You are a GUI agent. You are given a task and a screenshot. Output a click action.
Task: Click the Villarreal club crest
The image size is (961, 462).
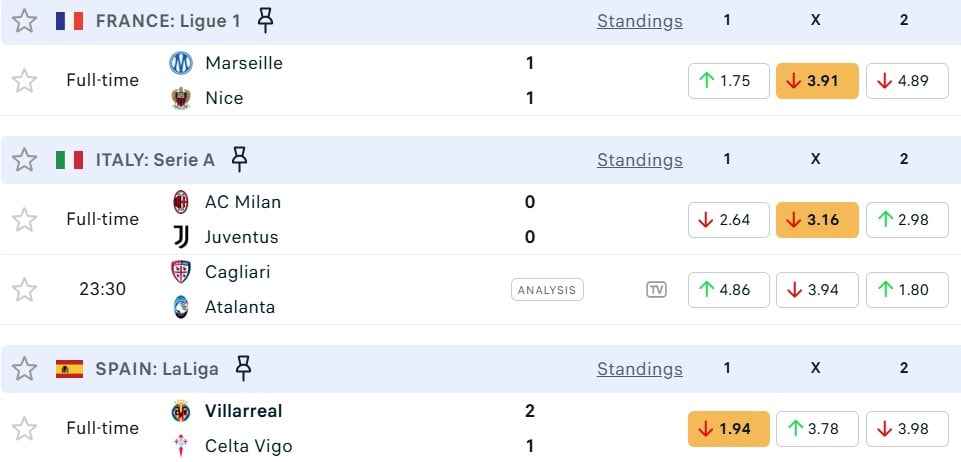[x=181, y=411]
